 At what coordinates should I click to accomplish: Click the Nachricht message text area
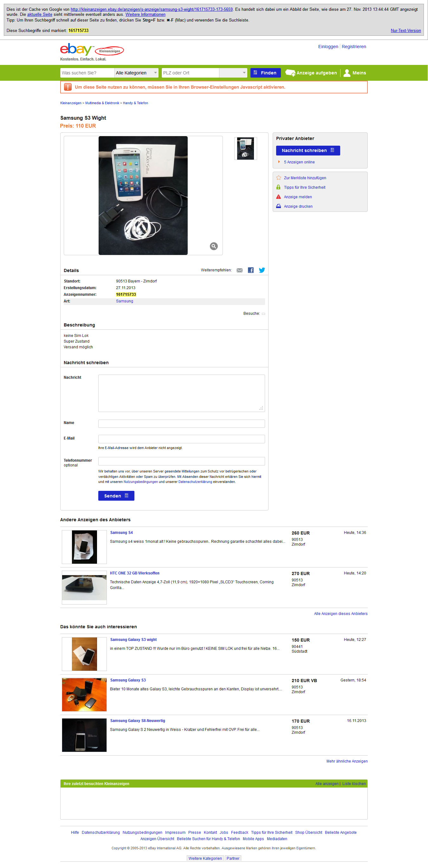tap(181, 393)
